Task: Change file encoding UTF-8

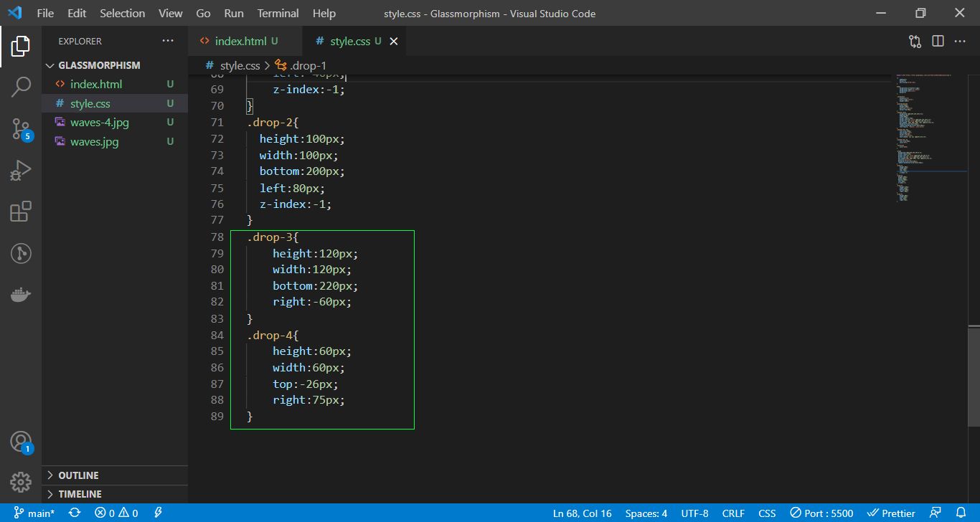Action: [694, 513]
